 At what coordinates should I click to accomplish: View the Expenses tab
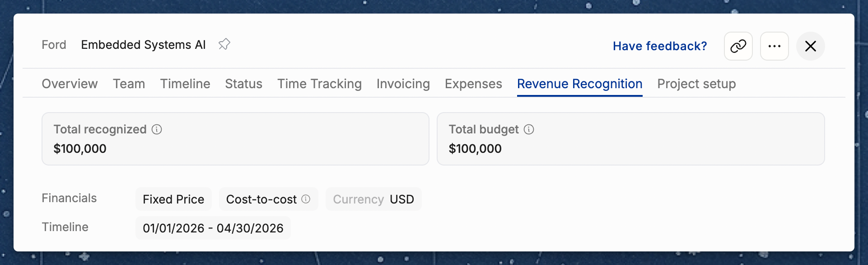(x=473, y=84)
